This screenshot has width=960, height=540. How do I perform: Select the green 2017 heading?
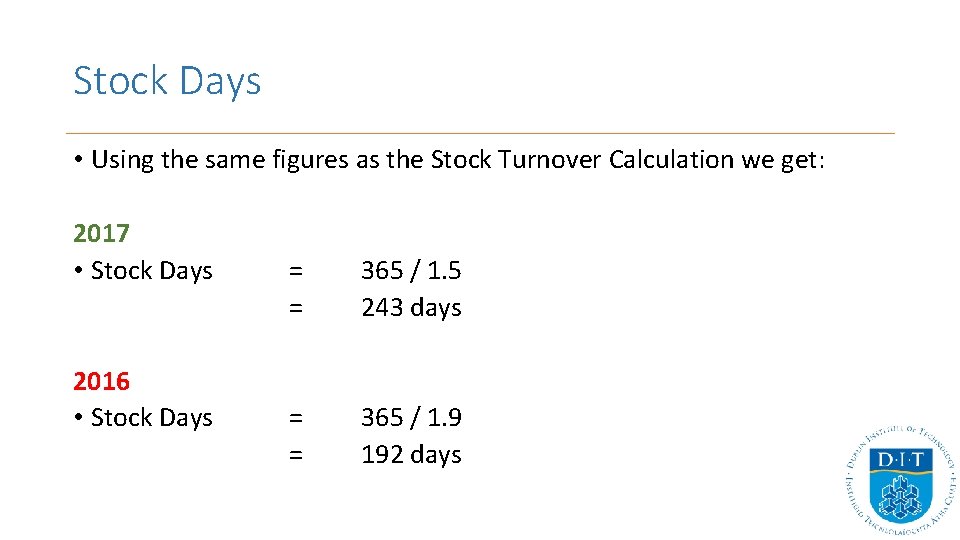pyautogui.click(x=101, y=234)
